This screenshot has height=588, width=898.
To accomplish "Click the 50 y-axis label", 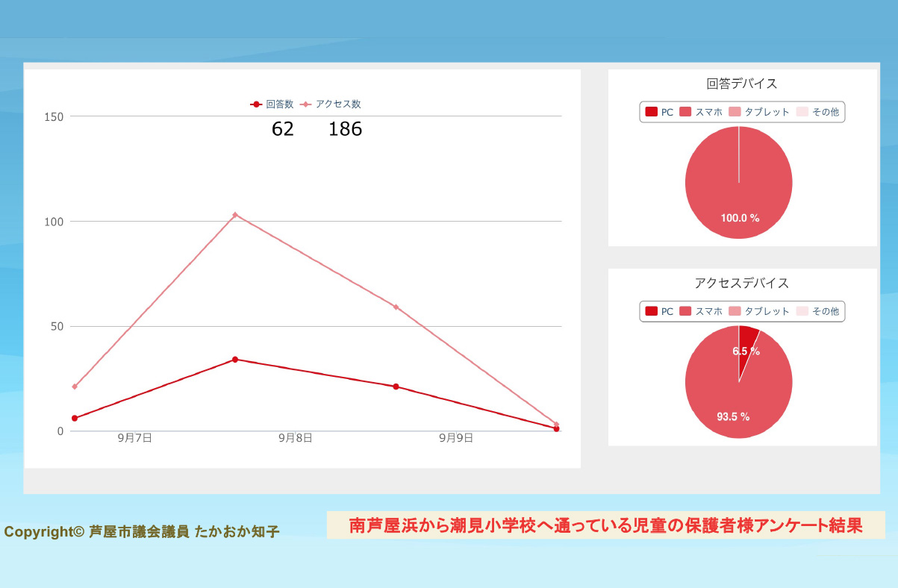I will tap(57, 327).
